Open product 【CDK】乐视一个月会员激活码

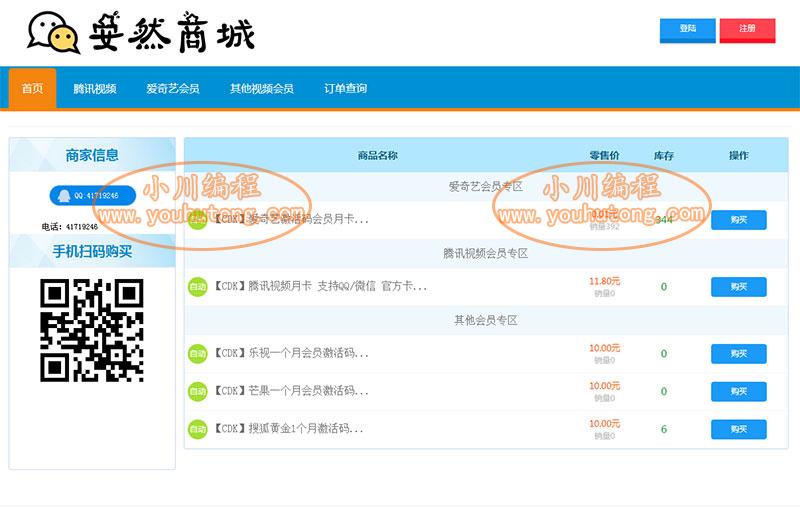click(291, 353)
